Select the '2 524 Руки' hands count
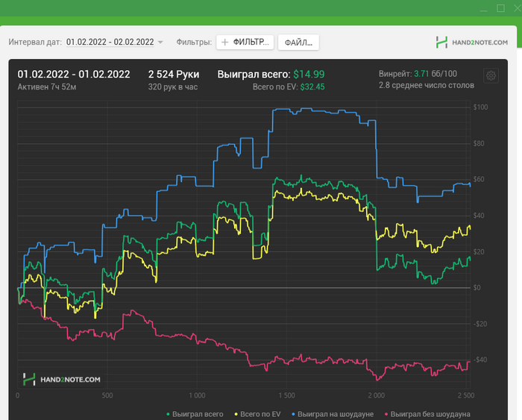This screenshot has height=420, width=522. click(x=174, y=75)
